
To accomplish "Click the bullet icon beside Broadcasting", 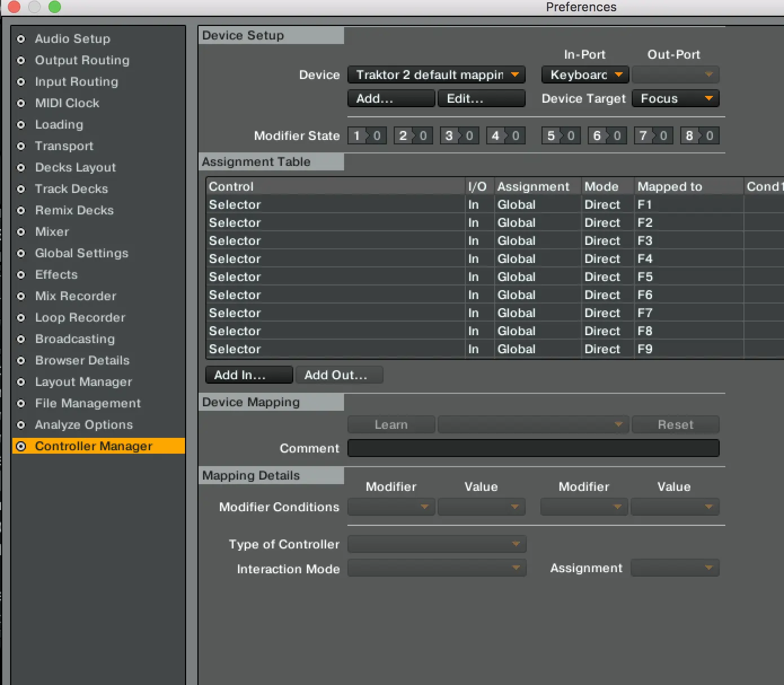I will pos(21,339).
